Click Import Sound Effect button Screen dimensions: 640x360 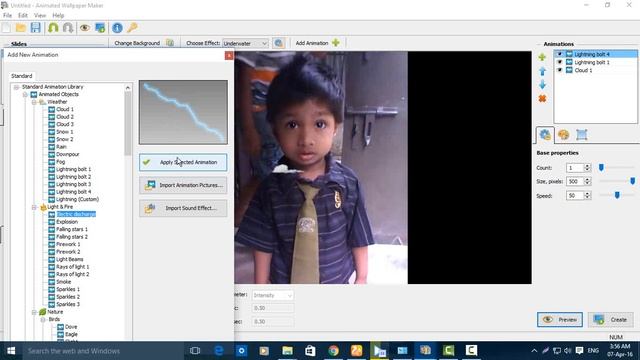pos(183,208)
